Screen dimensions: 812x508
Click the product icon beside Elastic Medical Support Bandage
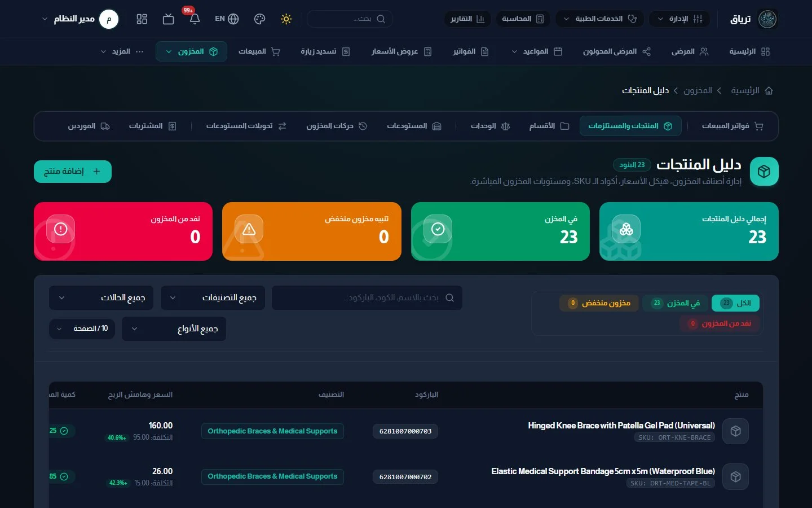[735, 477]
